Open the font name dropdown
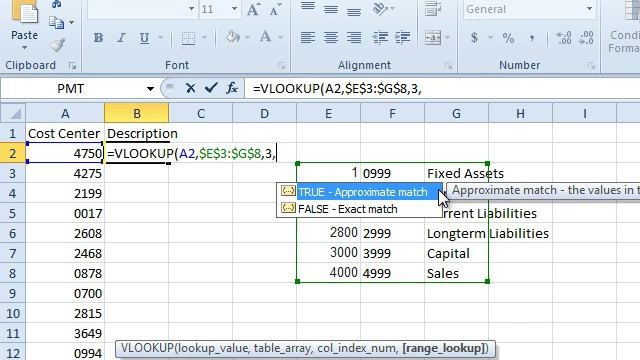640x360 pixels. 191,9
